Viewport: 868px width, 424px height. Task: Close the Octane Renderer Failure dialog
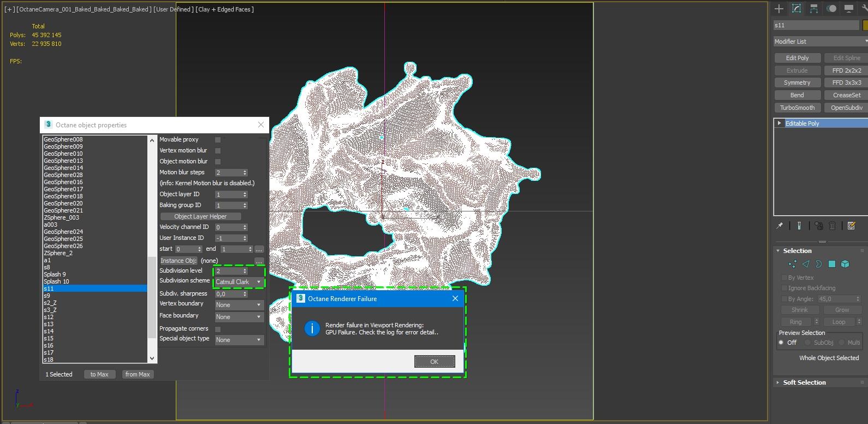[x=455, y=298]
